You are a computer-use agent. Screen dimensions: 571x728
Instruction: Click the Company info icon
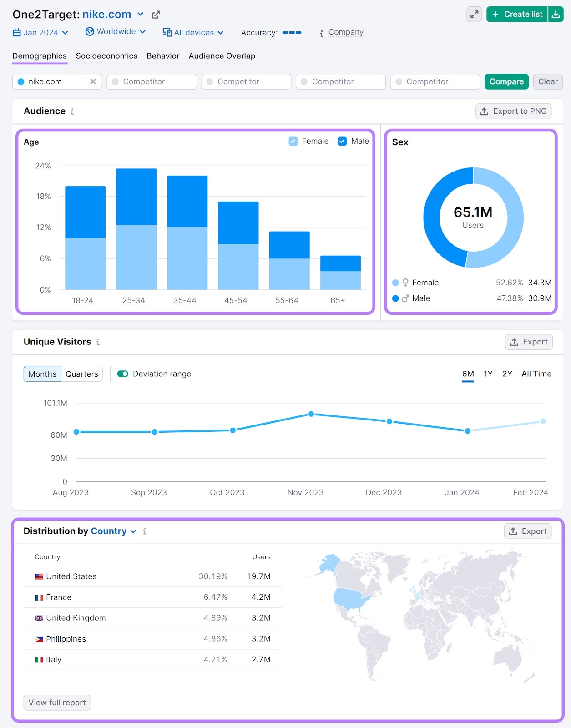[321, 33]
